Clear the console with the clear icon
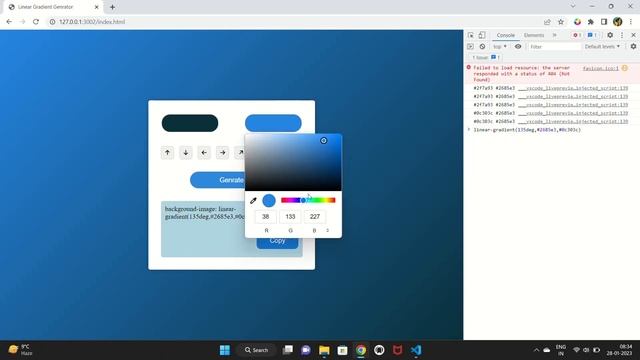Viewport: 640px width, 360px height. click(482, 47)
